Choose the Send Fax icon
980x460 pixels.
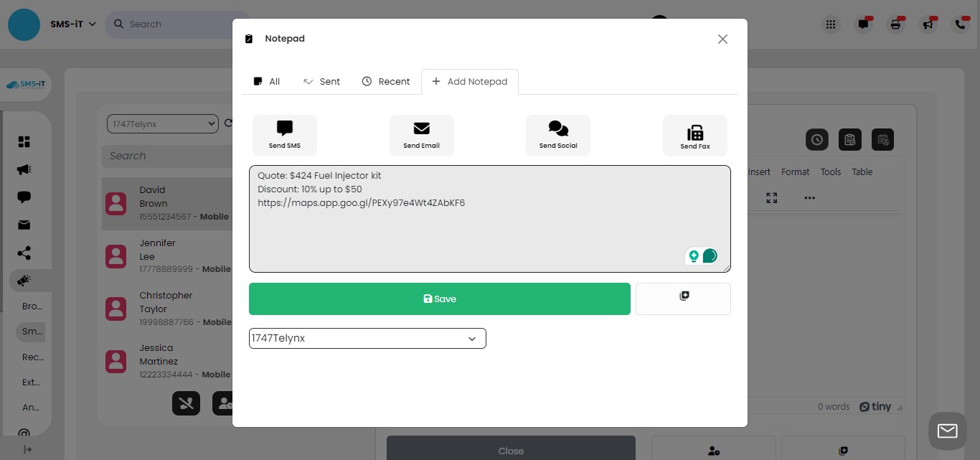click(694, 135)
